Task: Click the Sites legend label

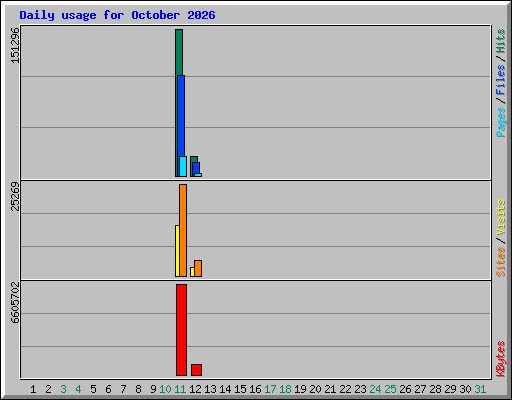Action: coord(500,262)
